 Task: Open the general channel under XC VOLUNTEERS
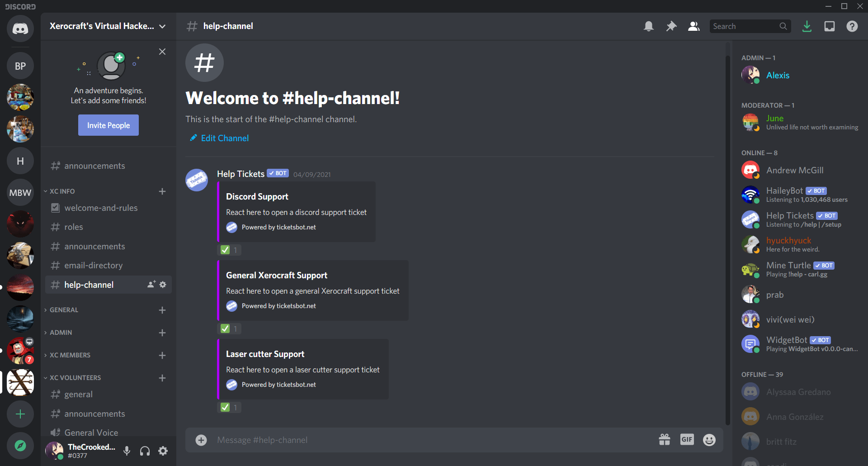pos(108,395)
